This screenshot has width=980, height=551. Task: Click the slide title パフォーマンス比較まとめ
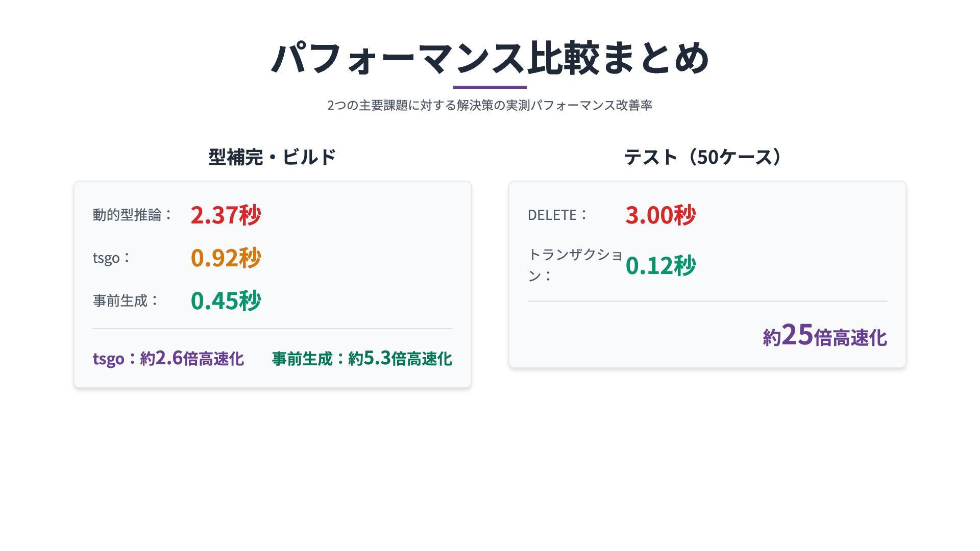tap(490, 58)
